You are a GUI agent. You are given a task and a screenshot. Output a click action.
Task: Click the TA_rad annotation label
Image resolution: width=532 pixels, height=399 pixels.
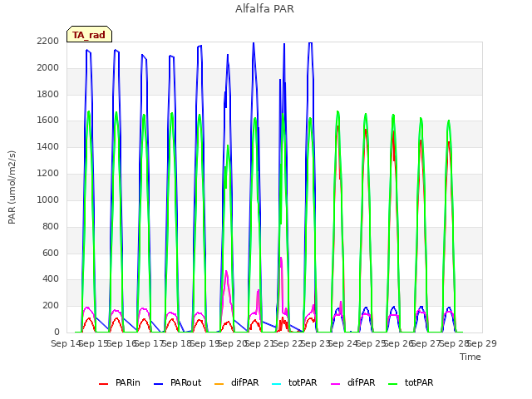click(89, 34)
